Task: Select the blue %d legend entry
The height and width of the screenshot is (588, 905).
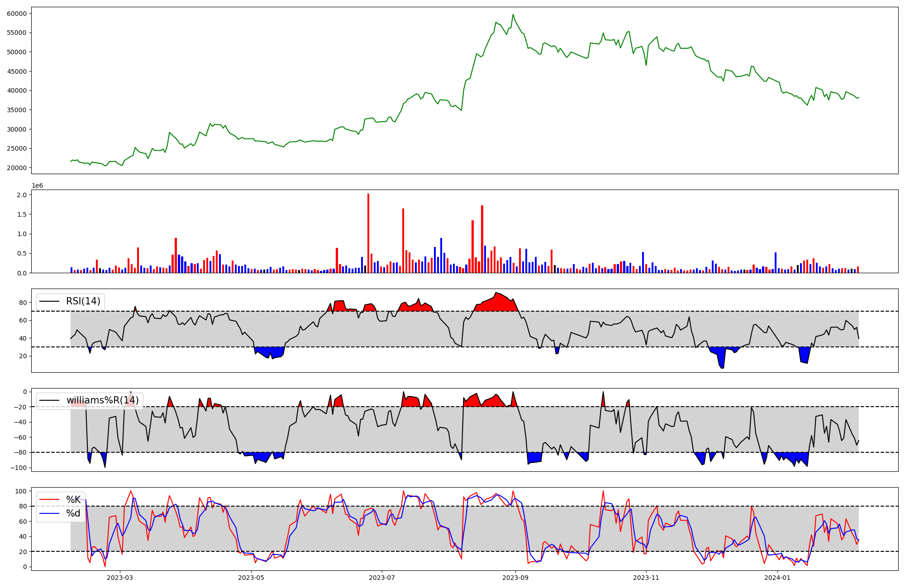Action: 73,513
